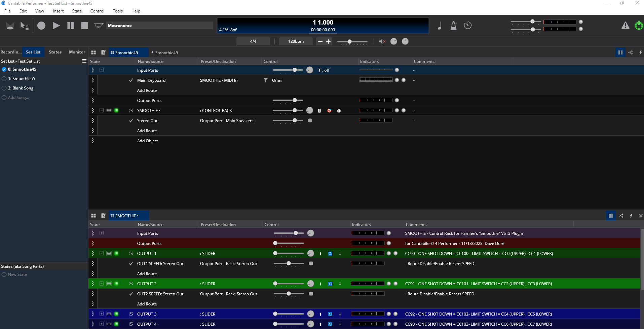Click the Record button in transport toolbar

coord(41,26)
